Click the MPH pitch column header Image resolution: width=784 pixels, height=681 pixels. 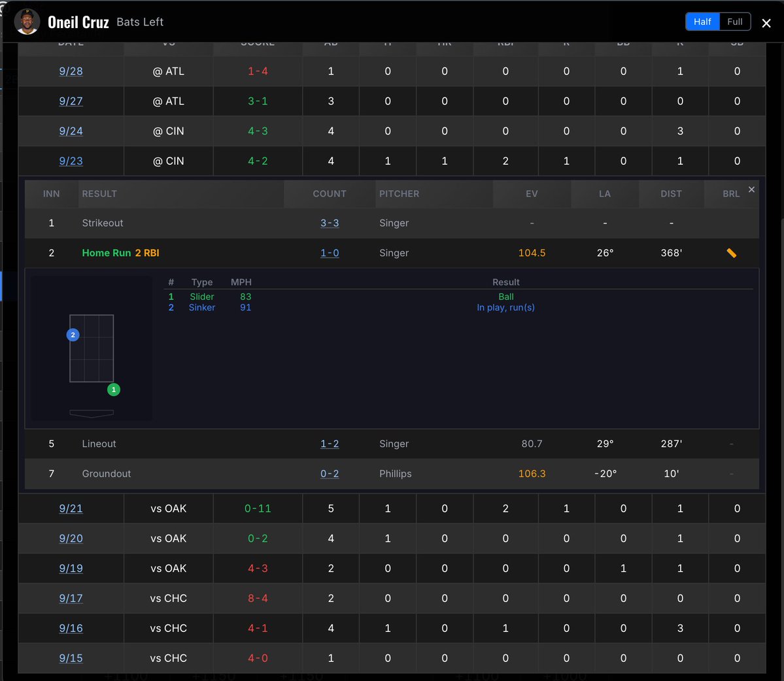pyautogui.click(x=241, y=282)
